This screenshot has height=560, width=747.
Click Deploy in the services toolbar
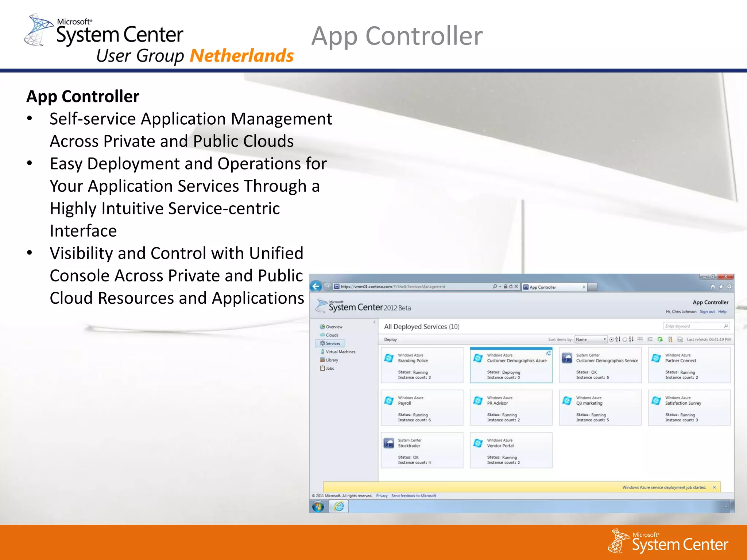pyautogui.click(x=390, y=339)
